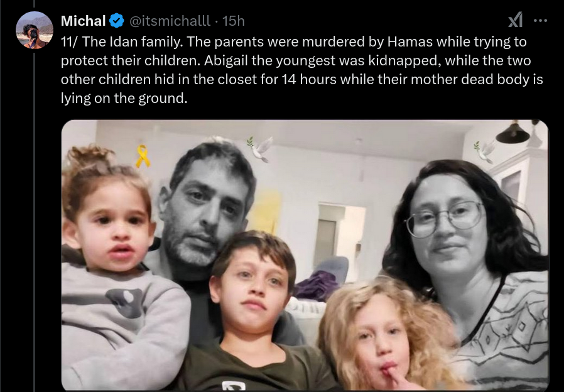
Task: Click the dove sticker above the man's head
Action: click(260, 148)
